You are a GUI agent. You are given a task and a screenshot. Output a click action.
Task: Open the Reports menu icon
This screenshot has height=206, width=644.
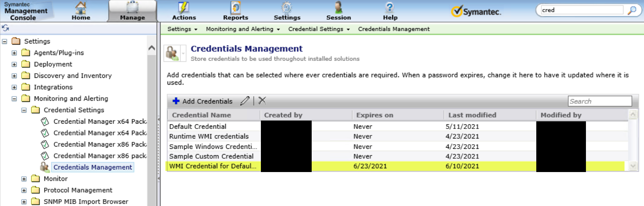[x=236, y=11]
